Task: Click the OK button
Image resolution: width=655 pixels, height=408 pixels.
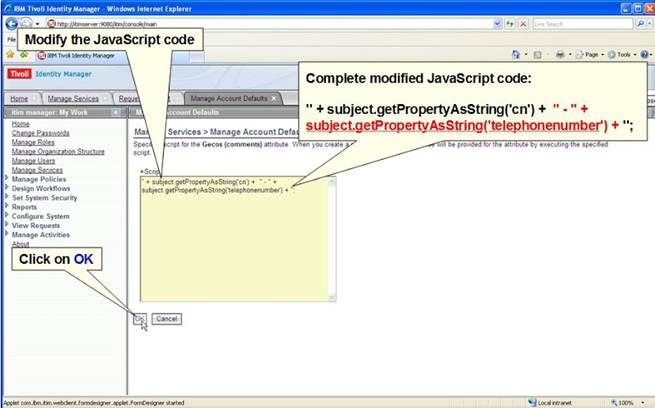Action: tap(140, 319)
